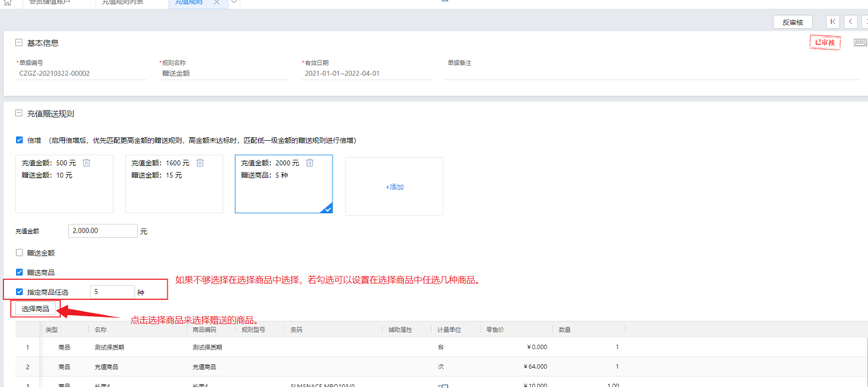Jump to first record arrow button
The height and width of the screenshot is (388, 868).
click(x=833, y=22)
